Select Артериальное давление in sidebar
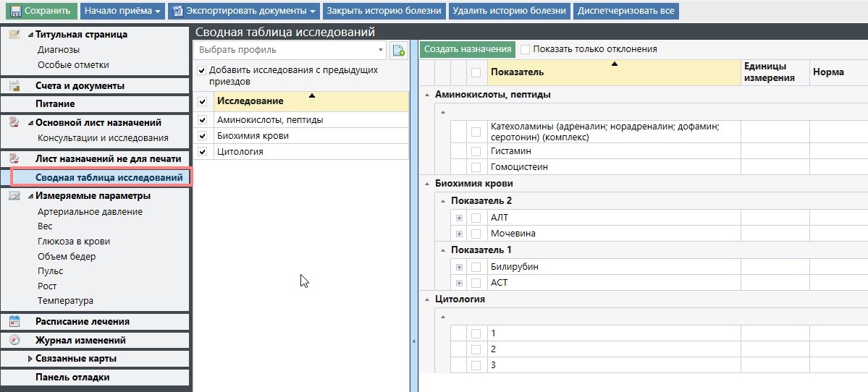This screenshot has height=392, width=868. pos(90,211)
